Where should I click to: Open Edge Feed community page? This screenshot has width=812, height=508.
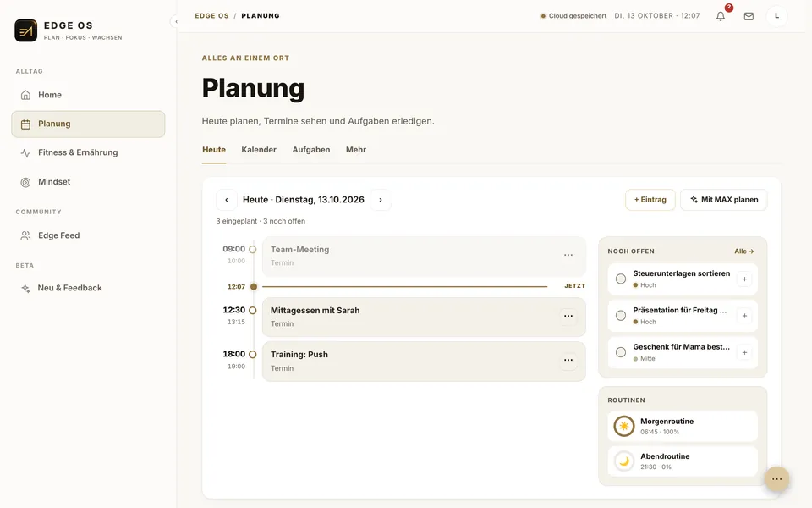(88, 235)
